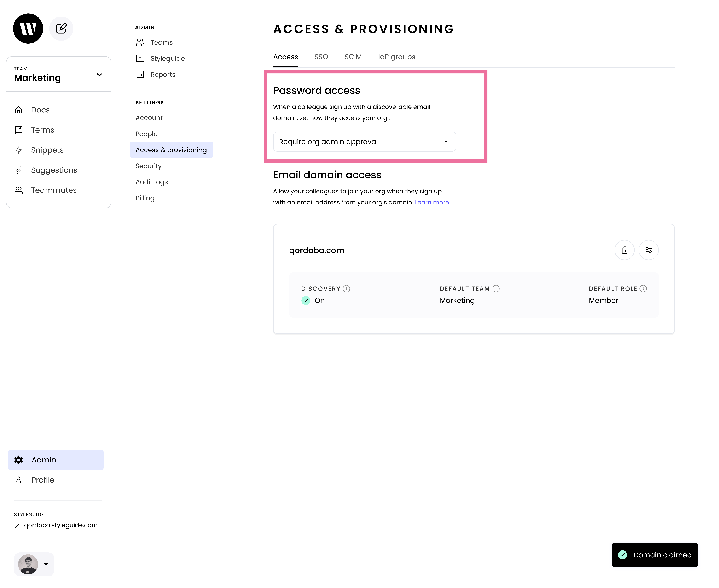The width and height of the screenshot is (719, 588).
Task: Go to Security settings
Action: [x=148, y=166]
